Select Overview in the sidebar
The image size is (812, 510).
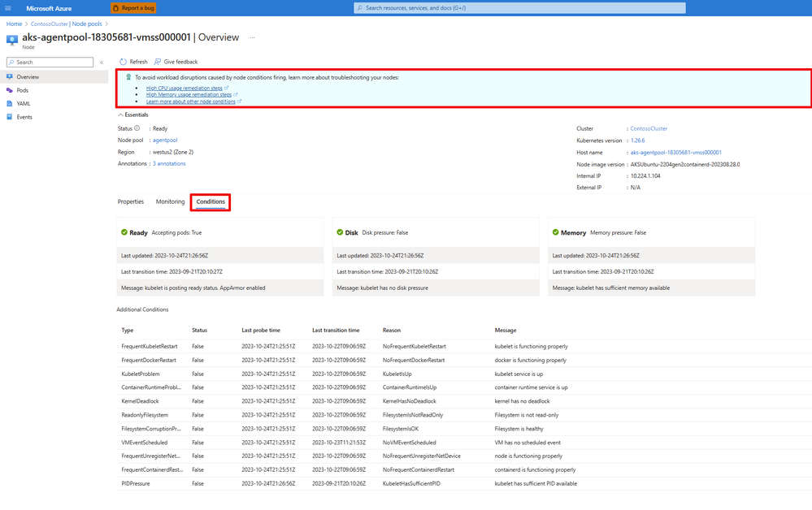[54, 76]
